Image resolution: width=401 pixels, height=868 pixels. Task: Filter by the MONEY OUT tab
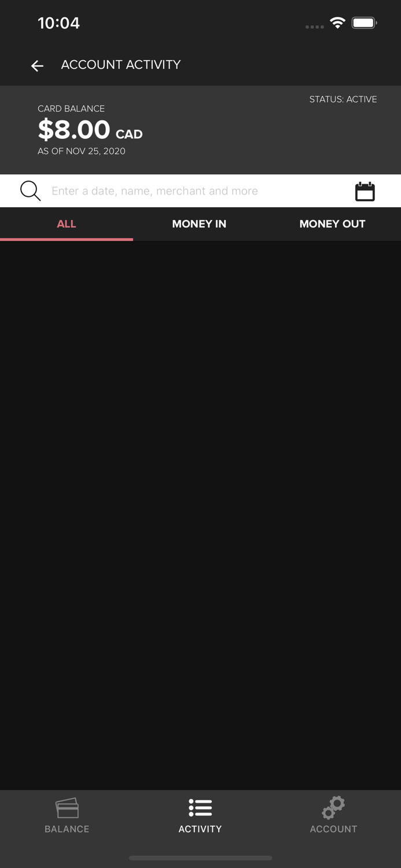tap(332, 224)
